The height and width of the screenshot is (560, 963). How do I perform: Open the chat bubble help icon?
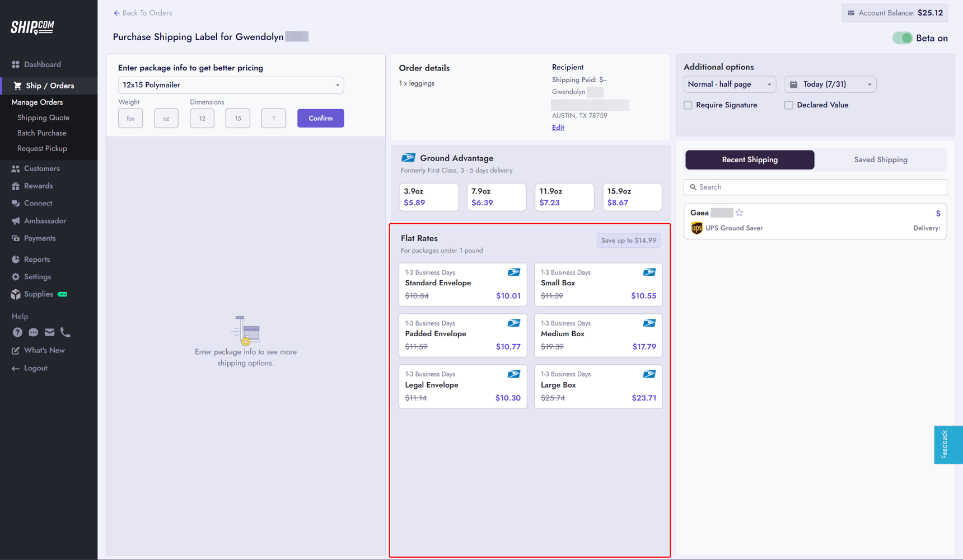point(34,332)
